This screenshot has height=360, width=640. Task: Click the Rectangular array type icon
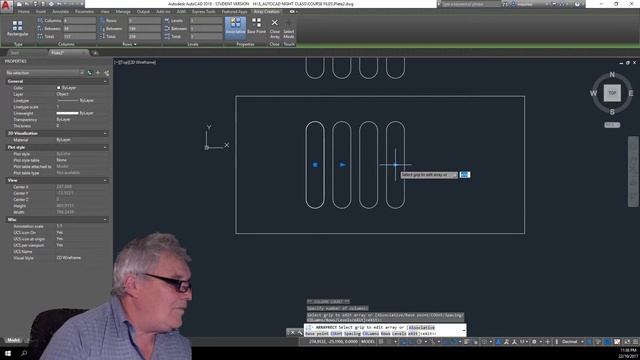(x=18, y=28)
